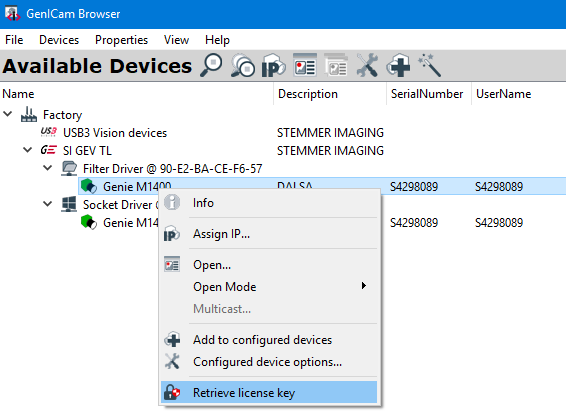Click the magnifier search devices toolbar icon
The width and height of the screenshot is (566, 417).
(212, 65)
